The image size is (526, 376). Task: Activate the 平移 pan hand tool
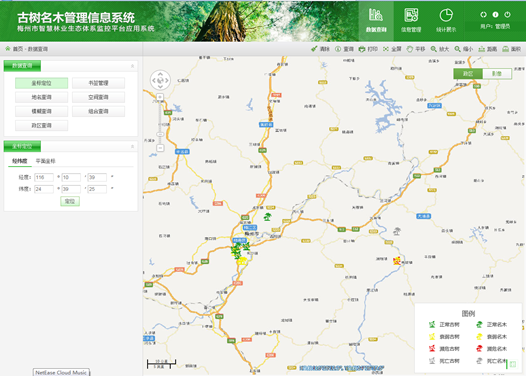click(x=416, y=49)
